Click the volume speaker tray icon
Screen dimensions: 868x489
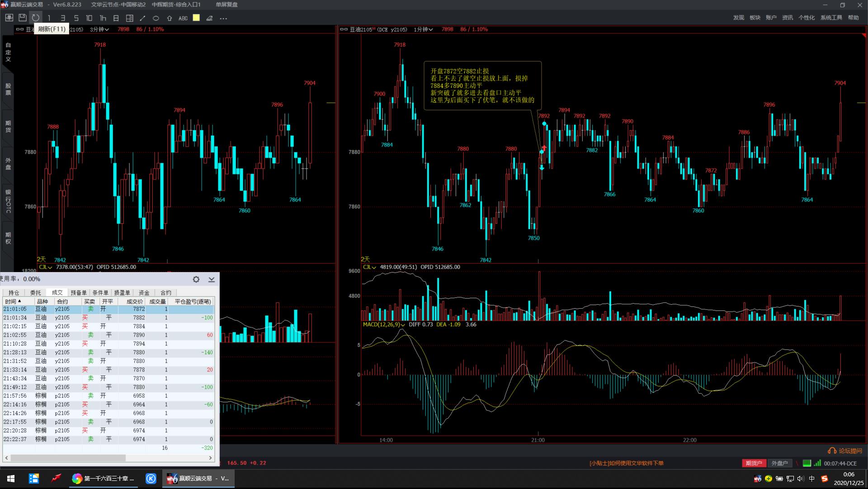pos(801,479)
